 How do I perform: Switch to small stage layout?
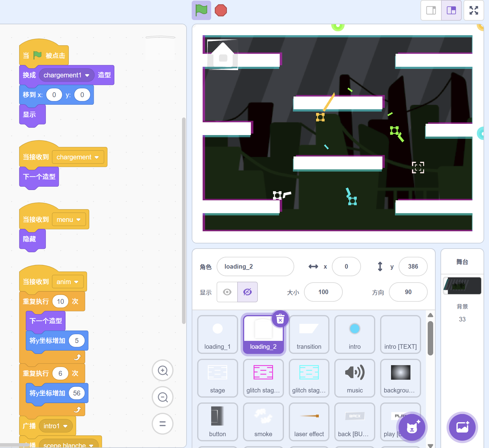pyautogui.click(x=431, y=10)
